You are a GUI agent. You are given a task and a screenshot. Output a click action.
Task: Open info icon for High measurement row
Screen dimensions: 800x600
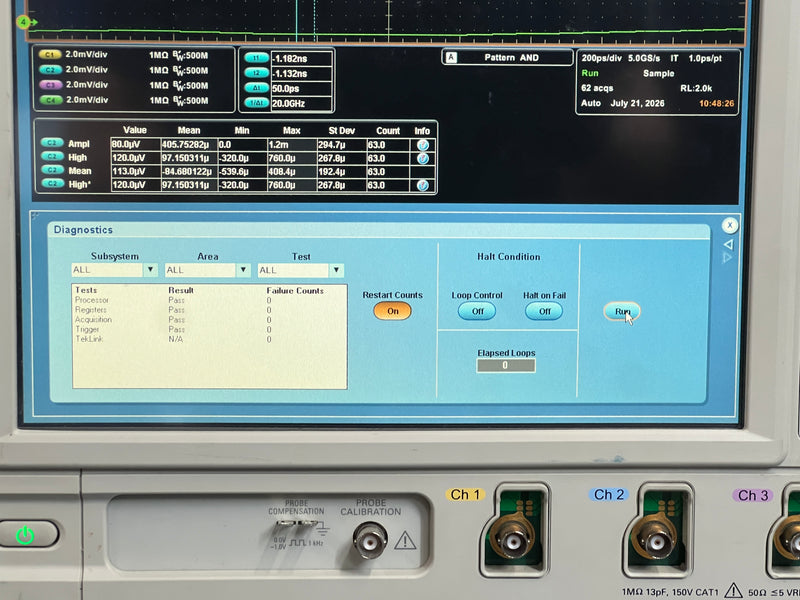click(x=422, y=159)
